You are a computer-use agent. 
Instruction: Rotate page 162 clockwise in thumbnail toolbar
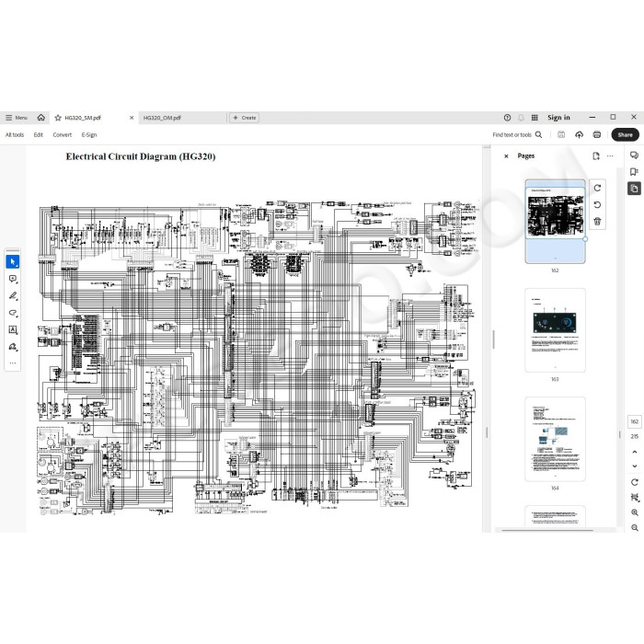(597, 188)
